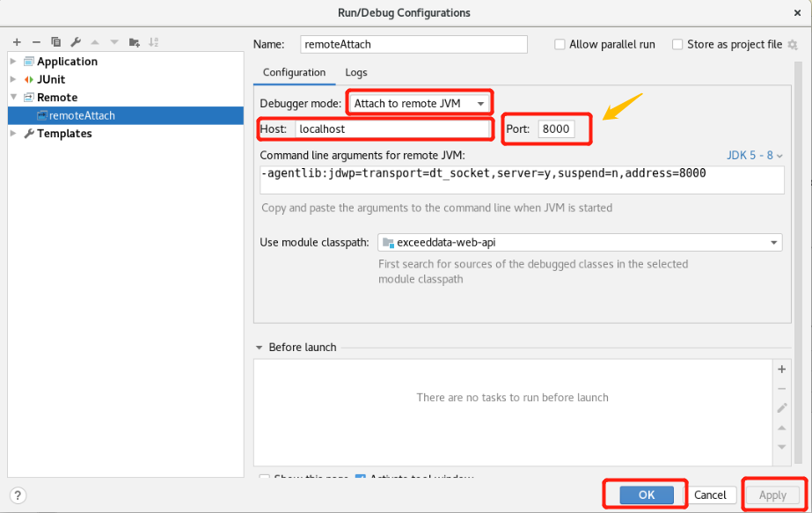Open the help question mark button
The width and height of the screenshot is (812, 513).
click(x=18, y=495)
